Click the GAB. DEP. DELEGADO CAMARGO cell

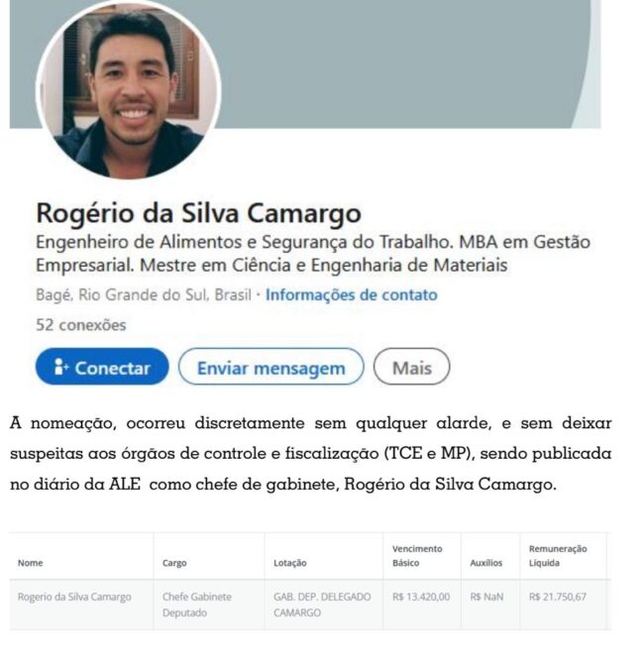coord(322,605)
